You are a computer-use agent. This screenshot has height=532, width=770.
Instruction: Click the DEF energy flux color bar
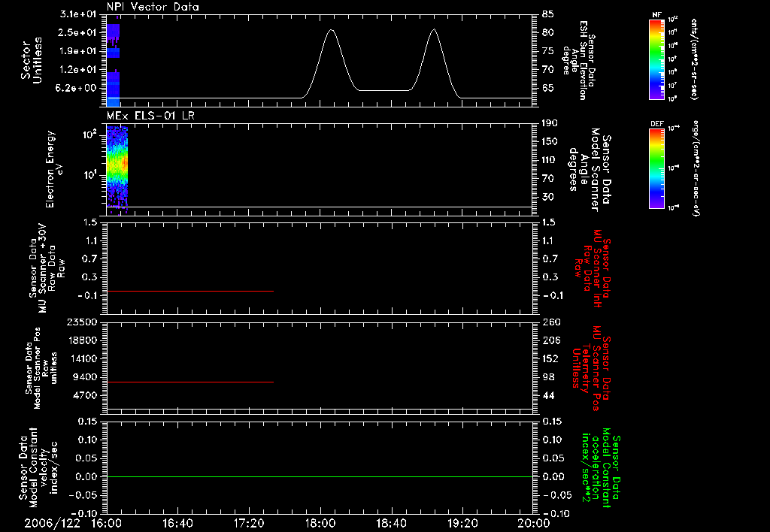pos(657,168)
